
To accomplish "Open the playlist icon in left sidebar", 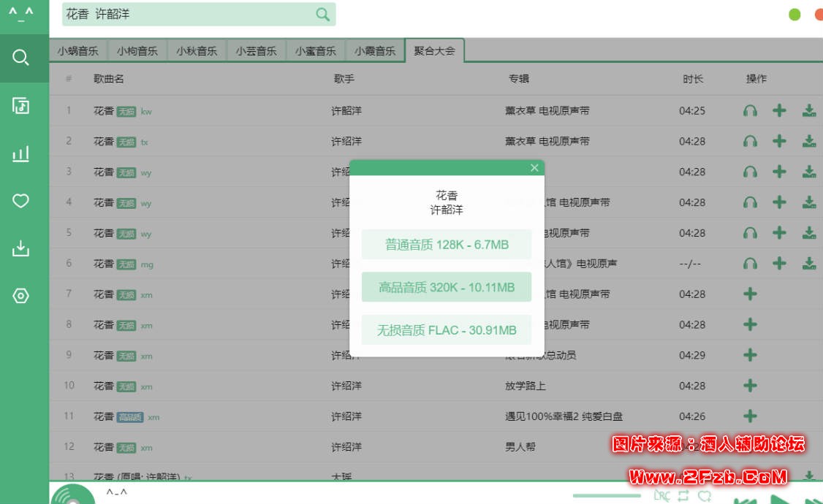I will [x=21, y=106].
